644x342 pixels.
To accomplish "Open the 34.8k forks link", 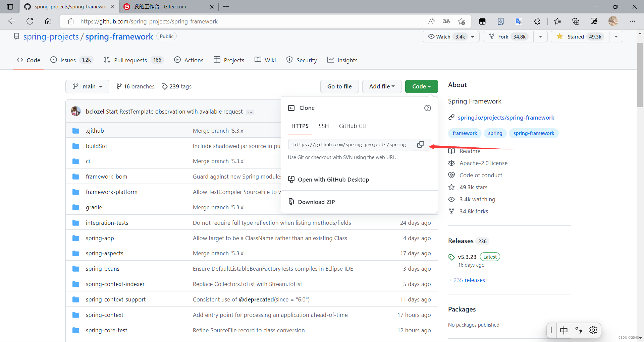I will pos(474,211).
